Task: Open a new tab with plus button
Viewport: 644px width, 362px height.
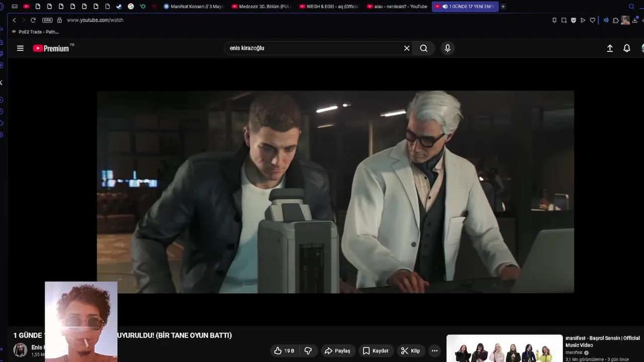Action: pos(503,7)
